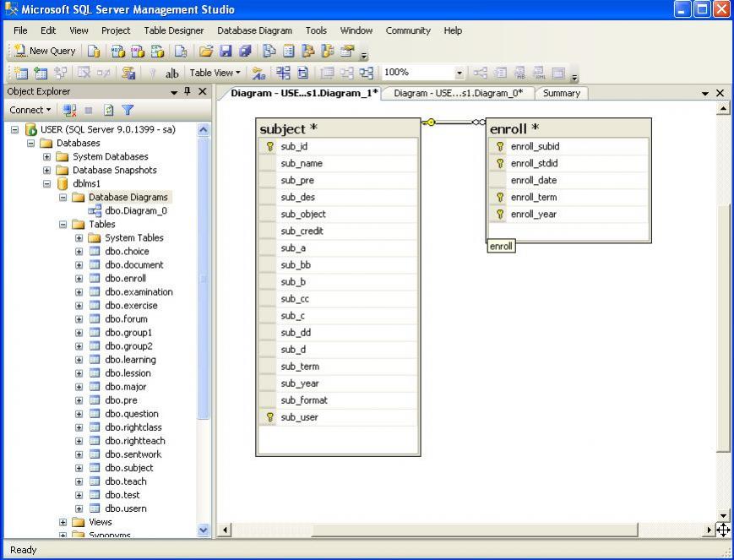Click the New Query button

click(43, 51)
